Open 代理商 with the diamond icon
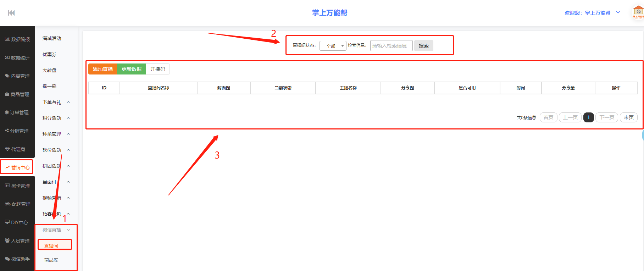Screen dimensions: 644x271 [x=17, y=149]
